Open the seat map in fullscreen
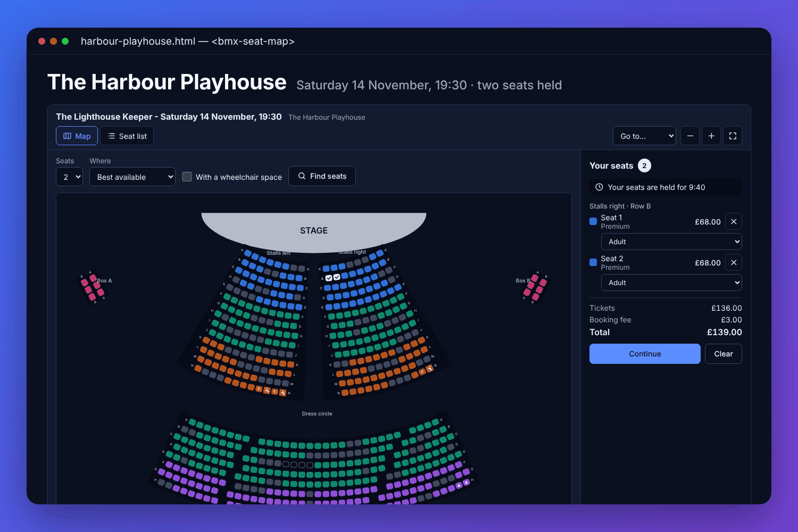The width and height of the screenshot is (798, 532). pyautogui.click(x=733, y=136)
